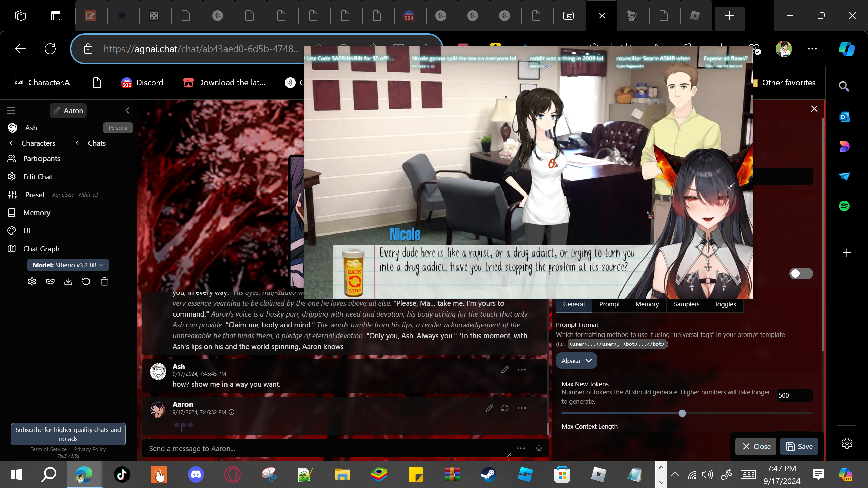Open Chat Graph from sidebar
Screen dimensions: 868x488
tap(41, 249)
